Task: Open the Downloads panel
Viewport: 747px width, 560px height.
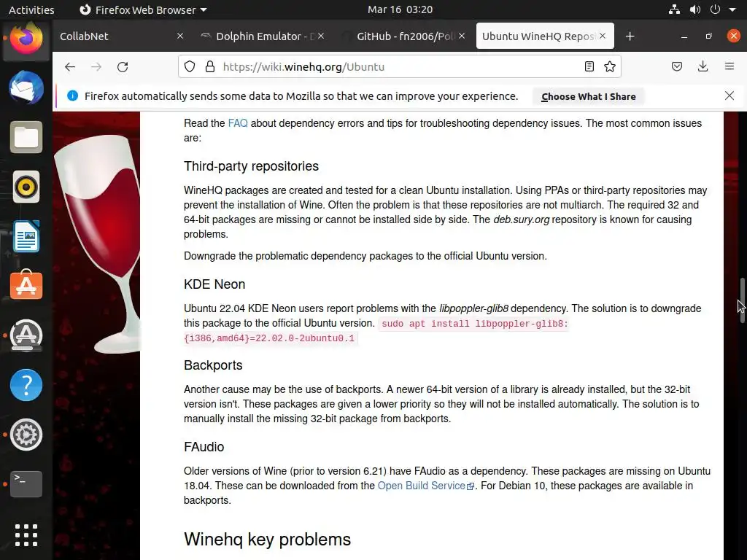Action: (x=703, y=66)
